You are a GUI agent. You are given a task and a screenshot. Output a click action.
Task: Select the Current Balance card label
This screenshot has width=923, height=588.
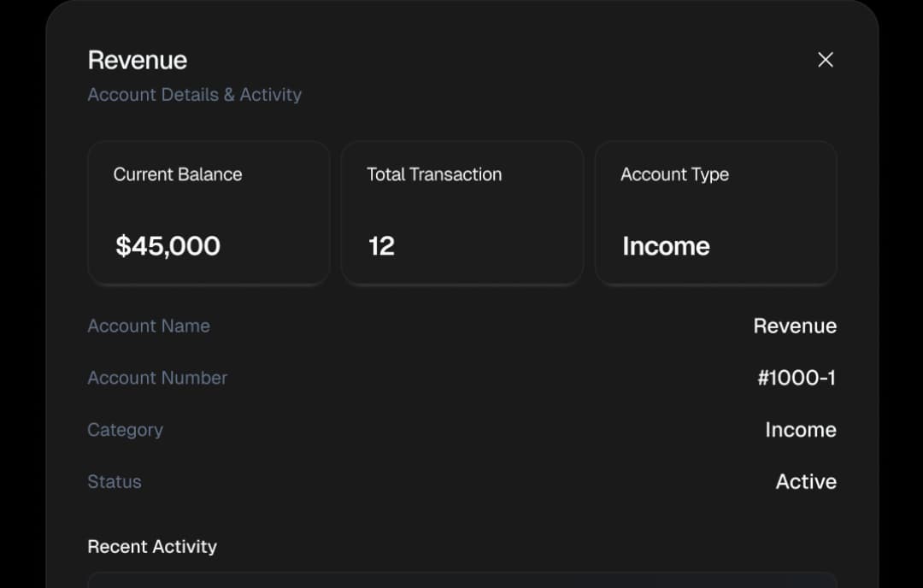[178, 174]
